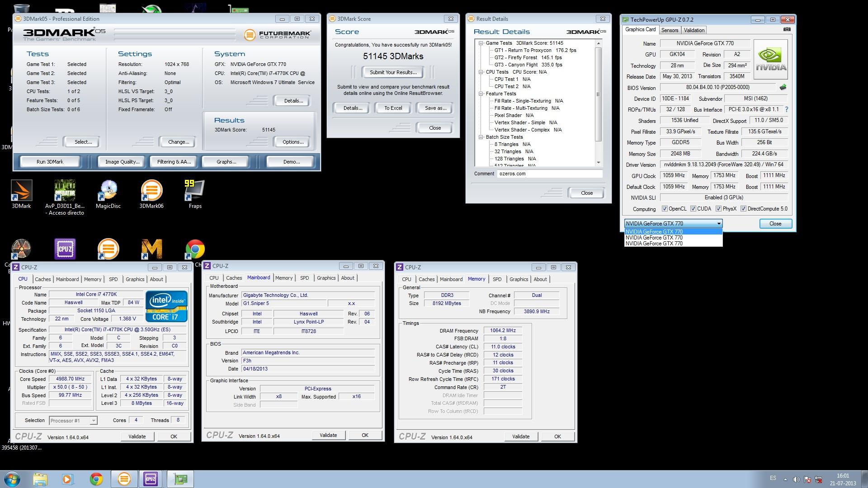Click Filtering & AA... button
This screenshot has width=868, height=488.
point(174,162)
